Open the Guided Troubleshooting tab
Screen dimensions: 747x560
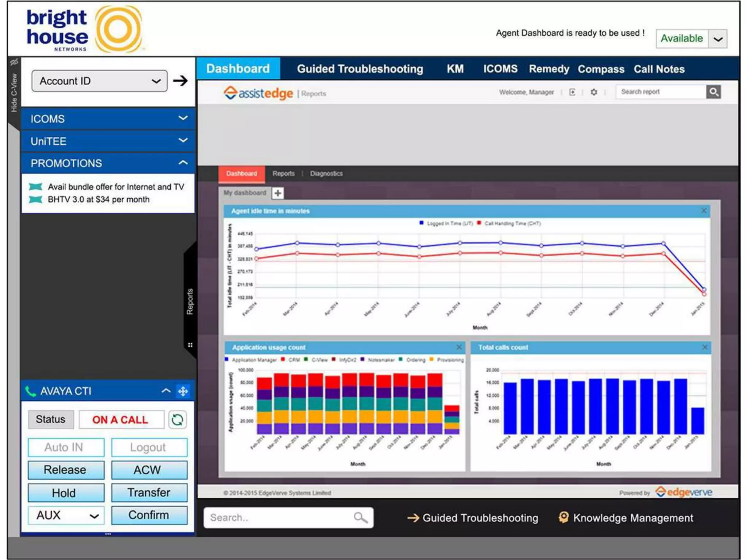360,69
